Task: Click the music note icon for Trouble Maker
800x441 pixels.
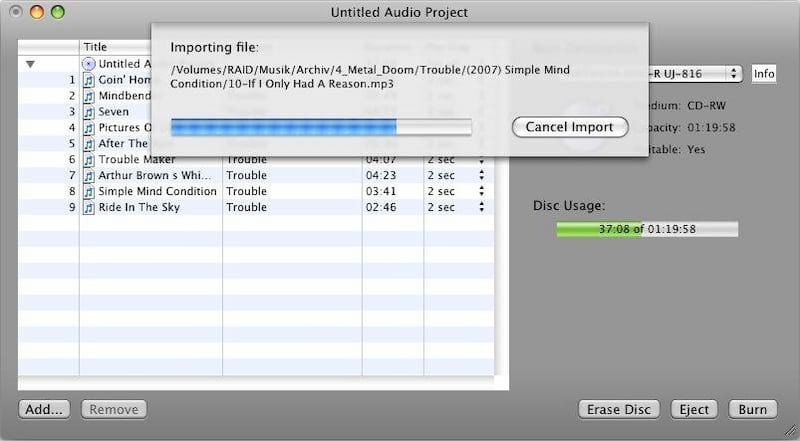Action: point(88,160)
